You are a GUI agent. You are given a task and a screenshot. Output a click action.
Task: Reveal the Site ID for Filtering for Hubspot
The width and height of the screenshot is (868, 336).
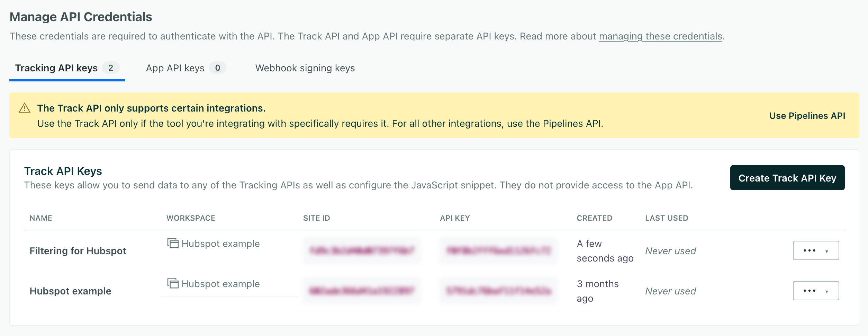click(x=362, y=250)
